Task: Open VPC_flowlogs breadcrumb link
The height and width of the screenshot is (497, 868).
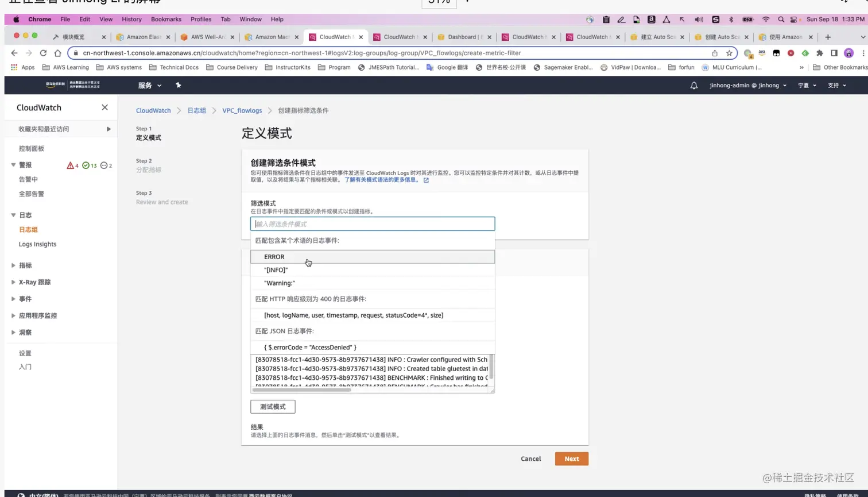Action: pos(242,111)
